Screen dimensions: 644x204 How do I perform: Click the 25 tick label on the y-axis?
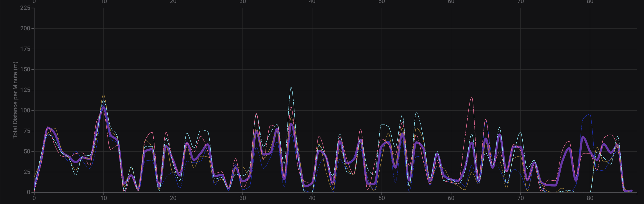[x=27, y=172]
